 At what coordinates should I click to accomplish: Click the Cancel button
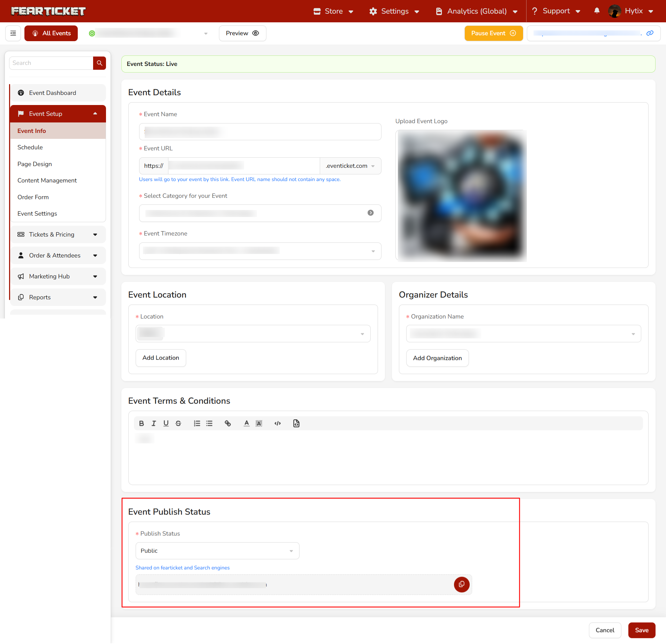(605, 630)
